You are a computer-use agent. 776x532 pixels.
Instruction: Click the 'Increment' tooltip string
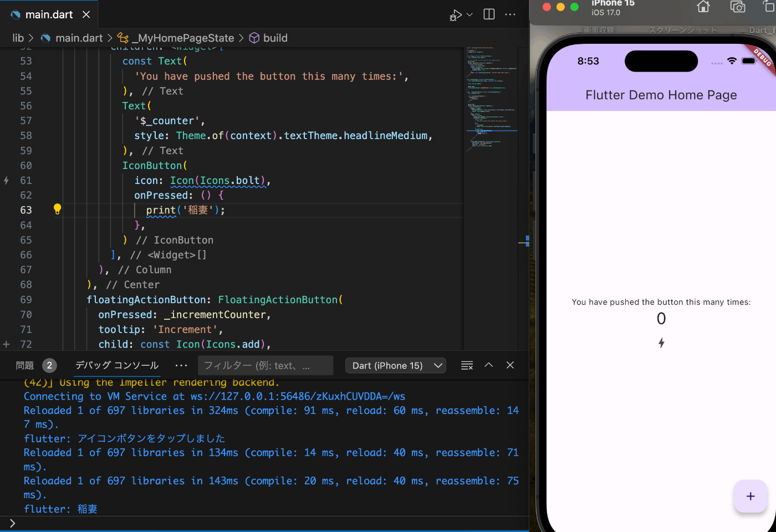click(x=185, y=329)
